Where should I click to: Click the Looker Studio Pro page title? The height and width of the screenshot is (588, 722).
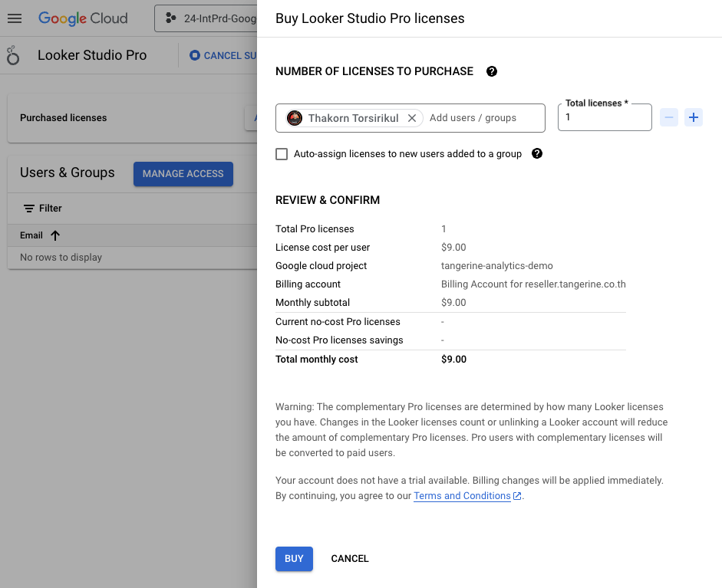(92, 55)
